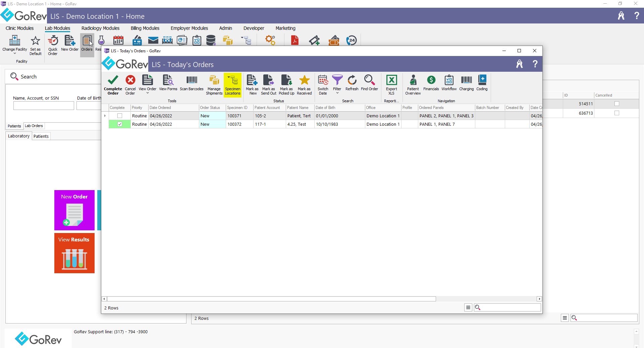Screen dimensions: 644x348
Task: Expand row indicator for order 100371
Action: pos(105,116)
